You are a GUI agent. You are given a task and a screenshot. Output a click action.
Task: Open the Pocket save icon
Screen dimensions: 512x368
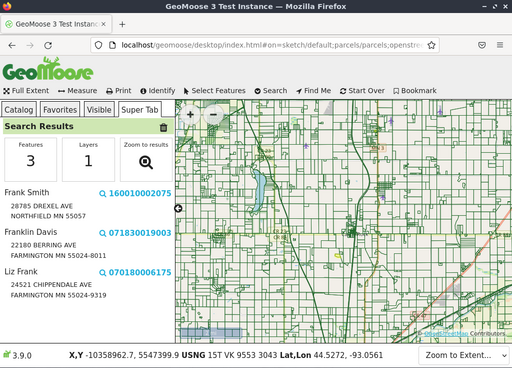click(x=482, y=45)
